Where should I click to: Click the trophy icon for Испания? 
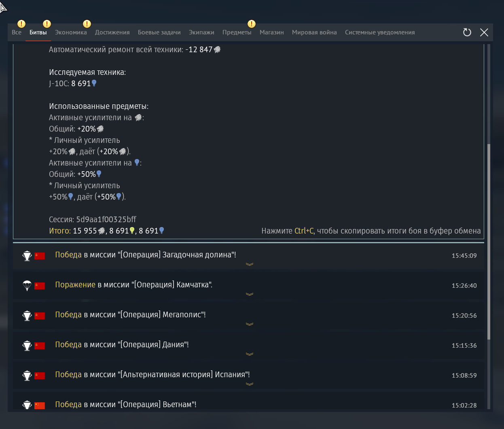click(27, 376)
